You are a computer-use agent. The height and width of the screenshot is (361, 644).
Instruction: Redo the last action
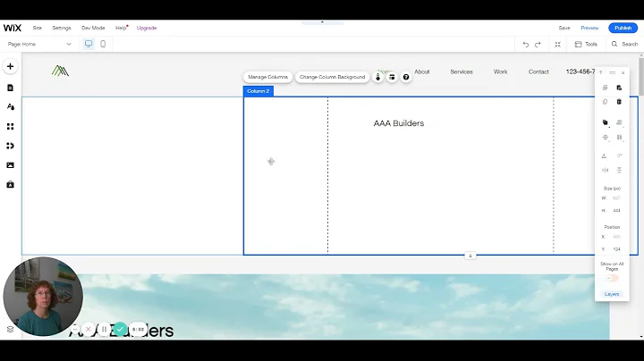[538, 45]
